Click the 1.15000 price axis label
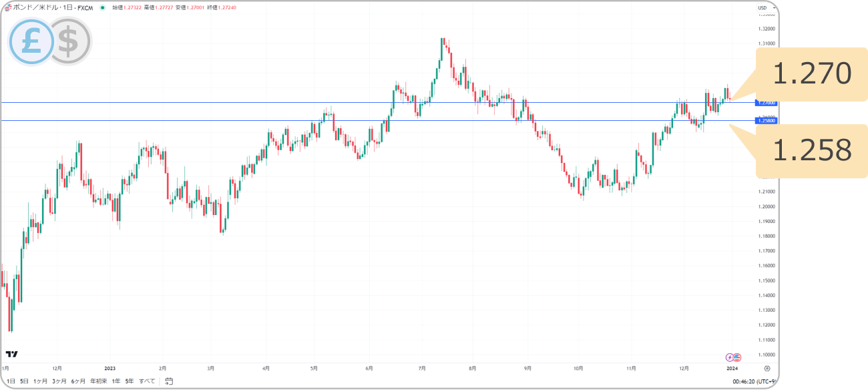The height and width of the screenshot is (390, 868). [x=766, y=280]
